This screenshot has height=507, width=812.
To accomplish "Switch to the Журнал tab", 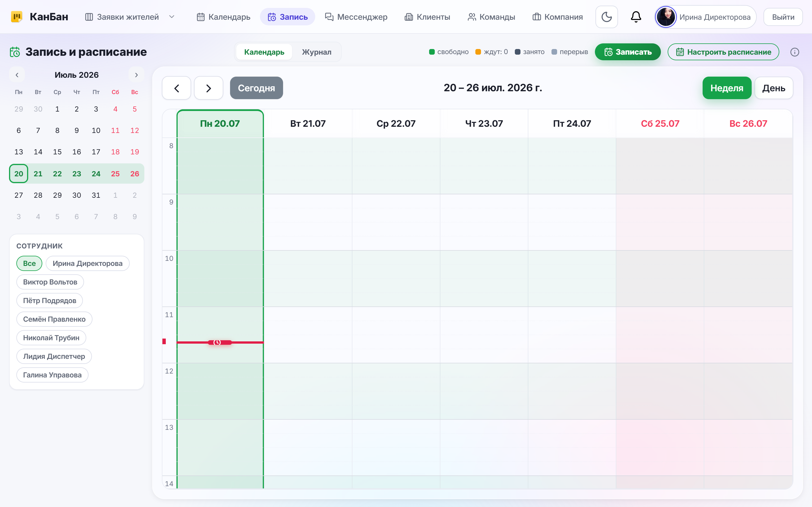I will tap(316, 52).
